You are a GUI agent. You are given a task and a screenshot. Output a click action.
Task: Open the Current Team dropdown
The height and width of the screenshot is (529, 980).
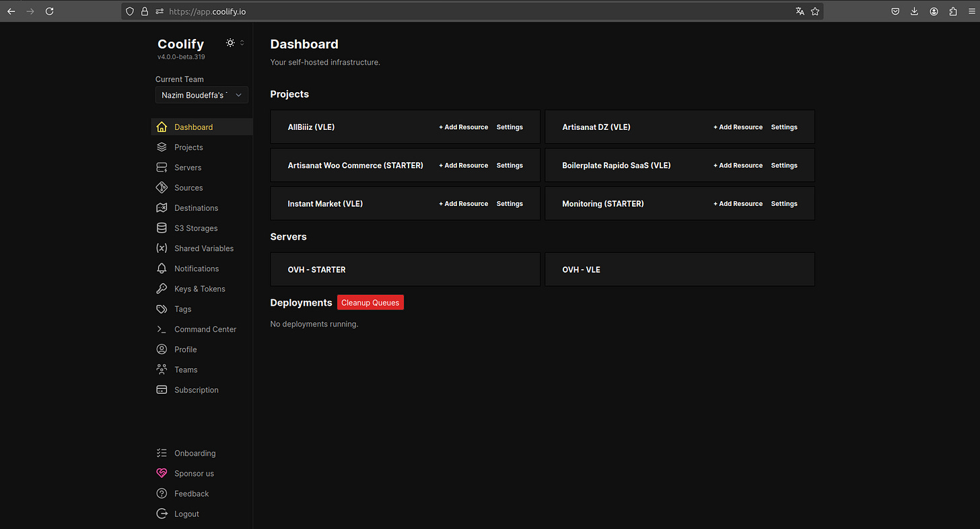click(x=202, y=96)
